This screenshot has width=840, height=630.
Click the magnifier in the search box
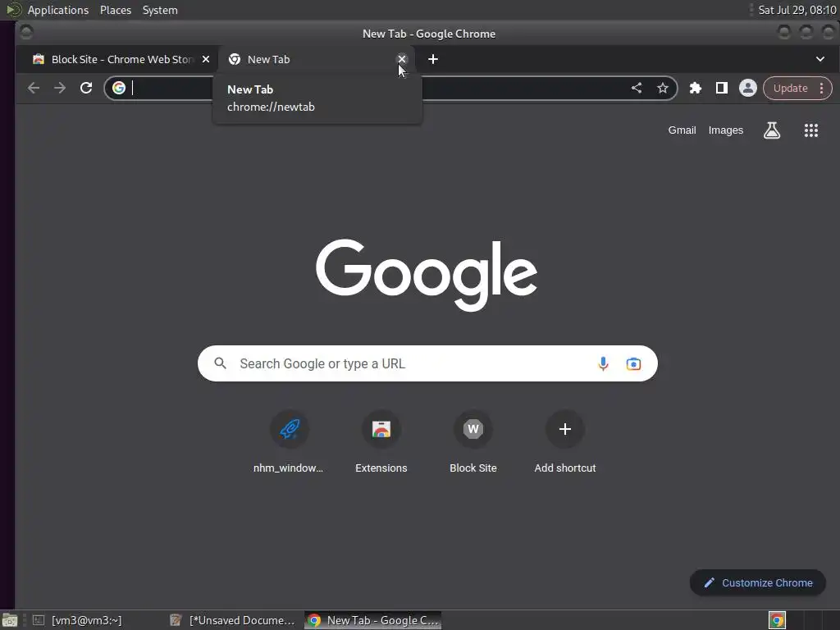[220, 363]
